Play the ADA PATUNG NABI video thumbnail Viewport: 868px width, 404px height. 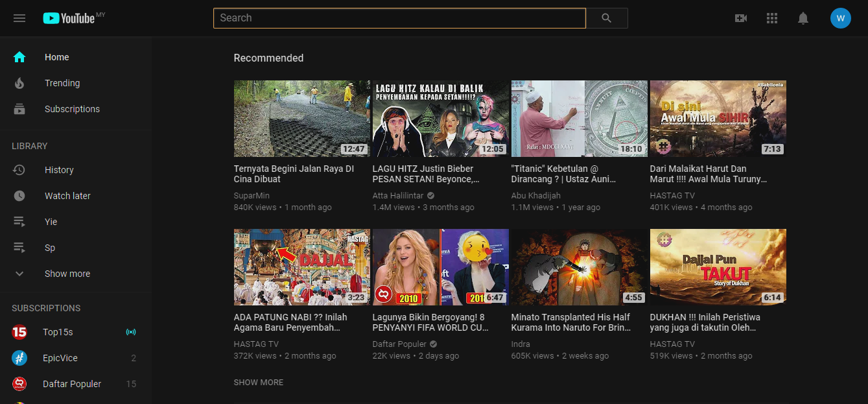tap(302, 267)
